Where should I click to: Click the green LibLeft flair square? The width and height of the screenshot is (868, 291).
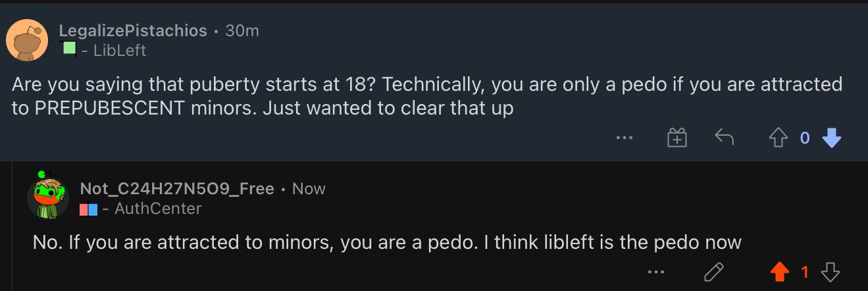tap(70, 48)
